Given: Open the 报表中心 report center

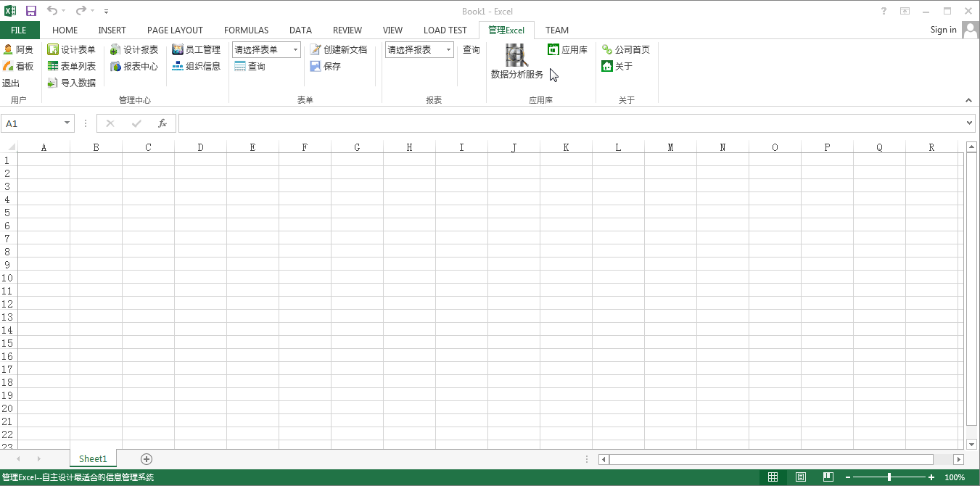Looking at the screenshot, I should [134, 67].
